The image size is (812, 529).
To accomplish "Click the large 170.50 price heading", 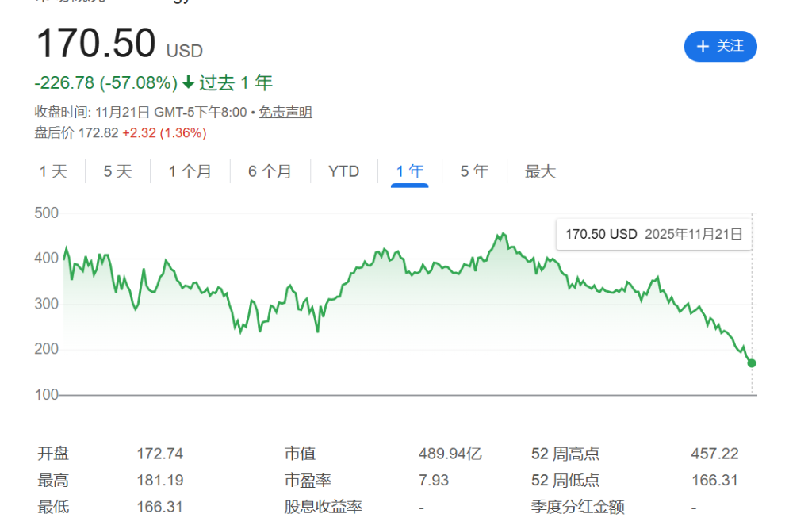I will 95,44.
